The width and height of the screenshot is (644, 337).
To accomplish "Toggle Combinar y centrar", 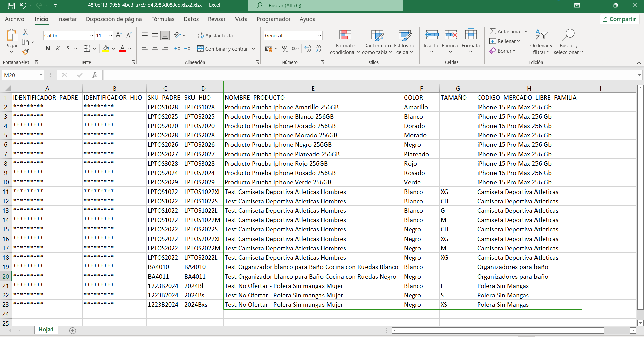I will tap(222, 49).
